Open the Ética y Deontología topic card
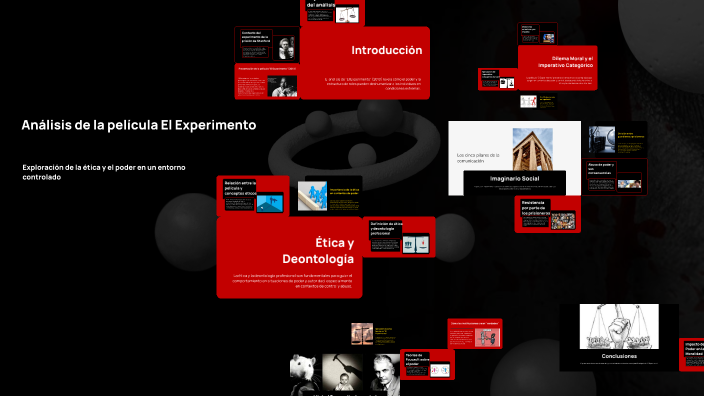 tap(290, 257)
